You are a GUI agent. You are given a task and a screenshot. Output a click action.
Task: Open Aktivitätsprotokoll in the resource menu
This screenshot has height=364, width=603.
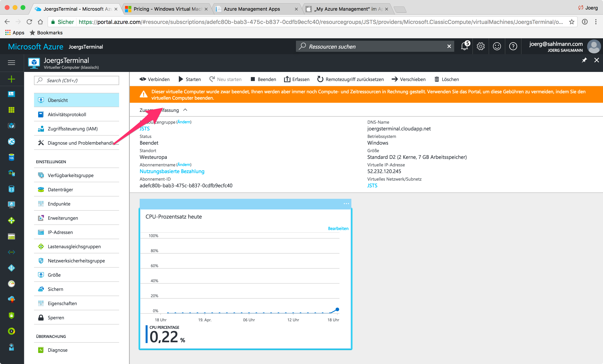[x=76, y=114]
